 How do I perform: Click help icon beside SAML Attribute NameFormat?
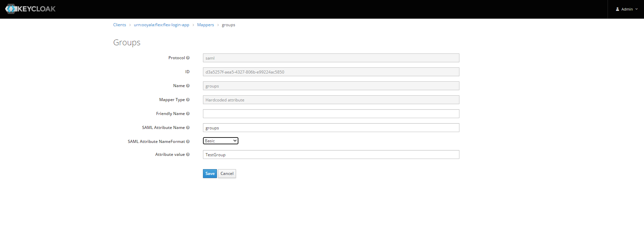tap(188, 142)
